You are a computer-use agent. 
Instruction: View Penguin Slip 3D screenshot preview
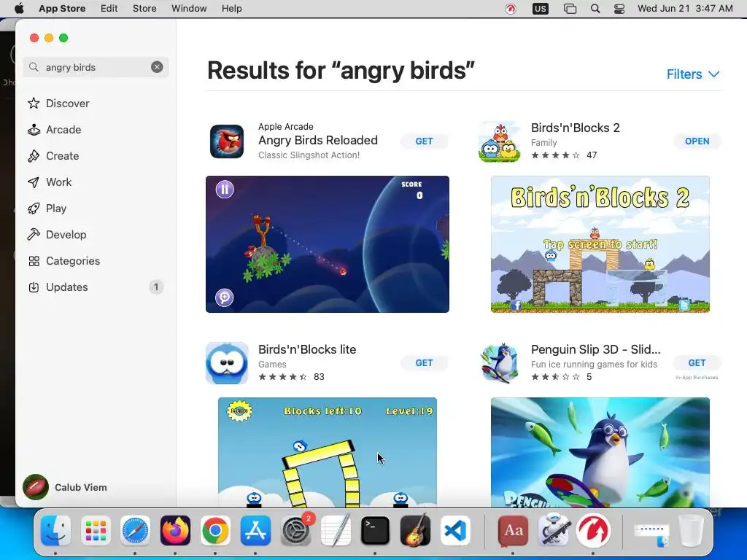[x=600, y=452]
